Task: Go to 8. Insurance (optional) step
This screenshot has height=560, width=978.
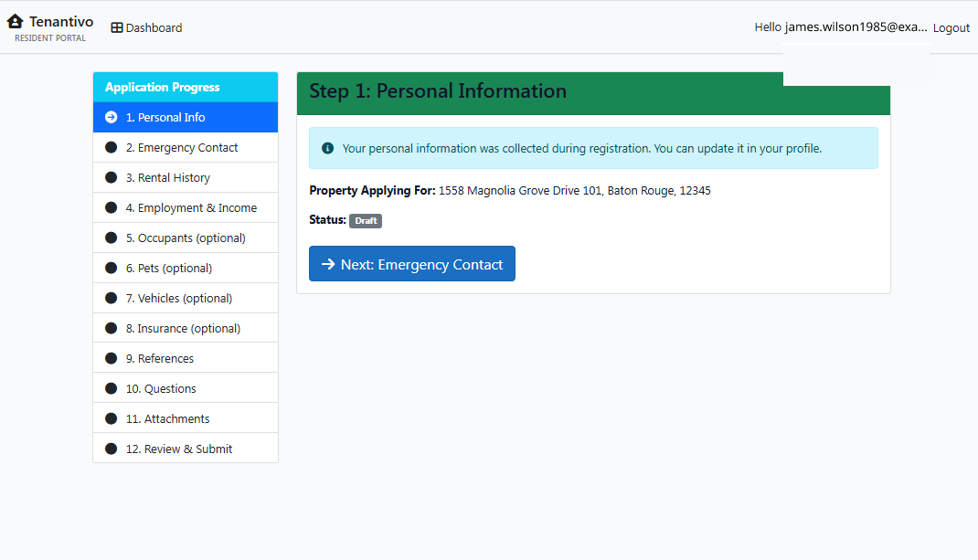Action: coord(186,328)
